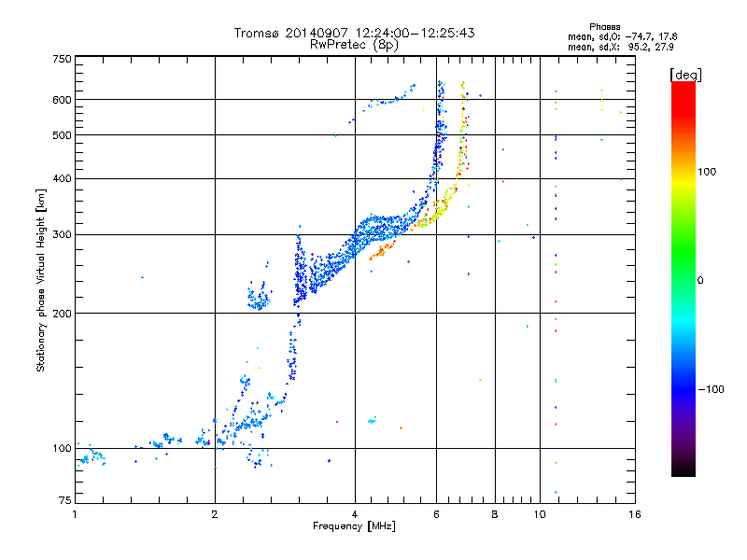Click the 'RwPretec (8p)' subtitle
Screen dimensions: 747x560
click(x=354, y=45)
